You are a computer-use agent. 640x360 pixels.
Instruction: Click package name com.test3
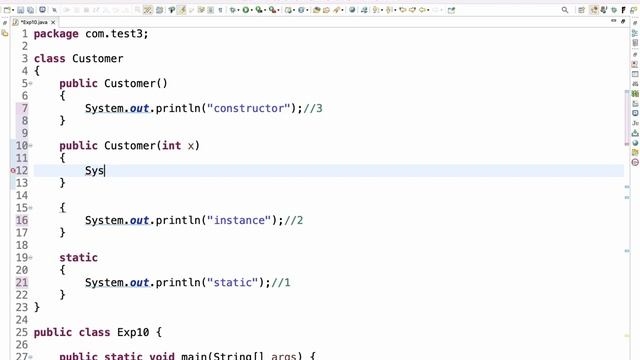click(x=113, y=34)
